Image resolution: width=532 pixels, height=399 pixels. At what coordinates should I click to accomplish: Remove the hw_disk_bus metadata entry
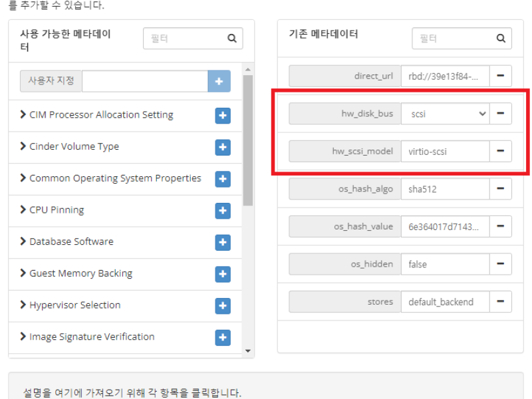(x=501, y=113)
